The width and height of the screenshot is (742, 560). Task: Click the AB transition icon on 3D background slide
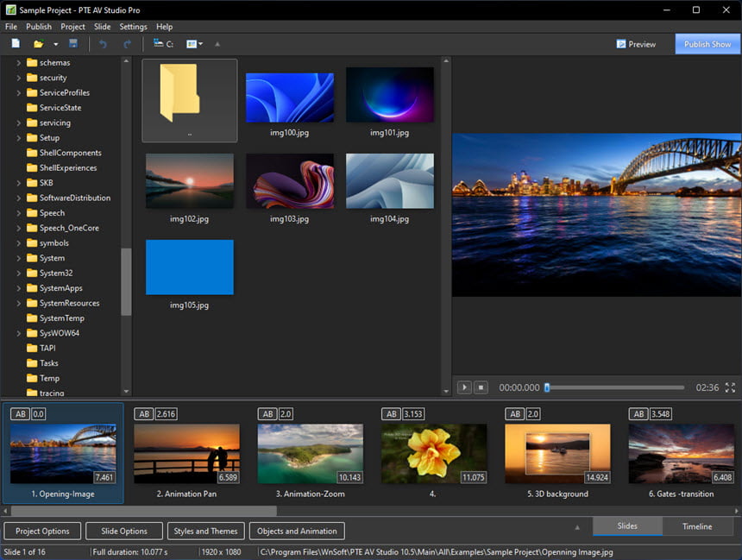[x=514, y=414]
